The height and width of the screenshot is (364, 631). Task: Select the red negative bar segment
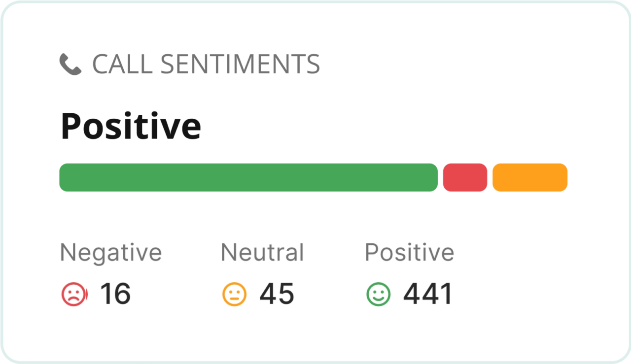465,177
